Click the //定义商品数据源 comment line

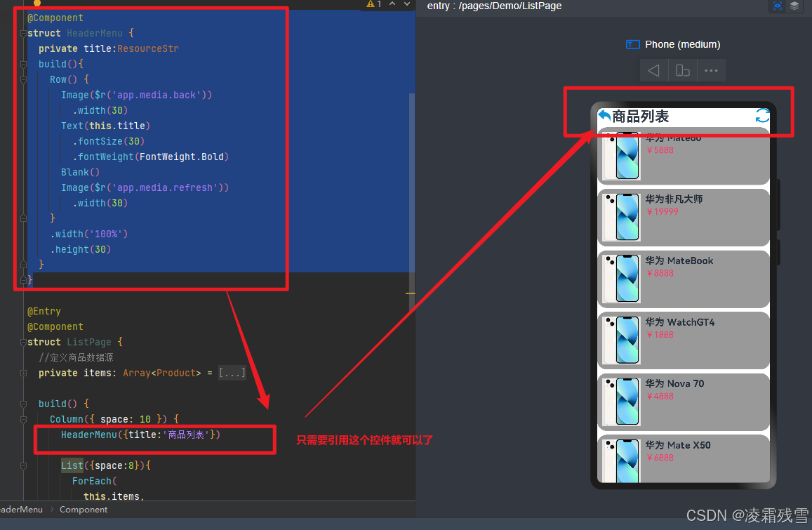click(x=76, y=357)
